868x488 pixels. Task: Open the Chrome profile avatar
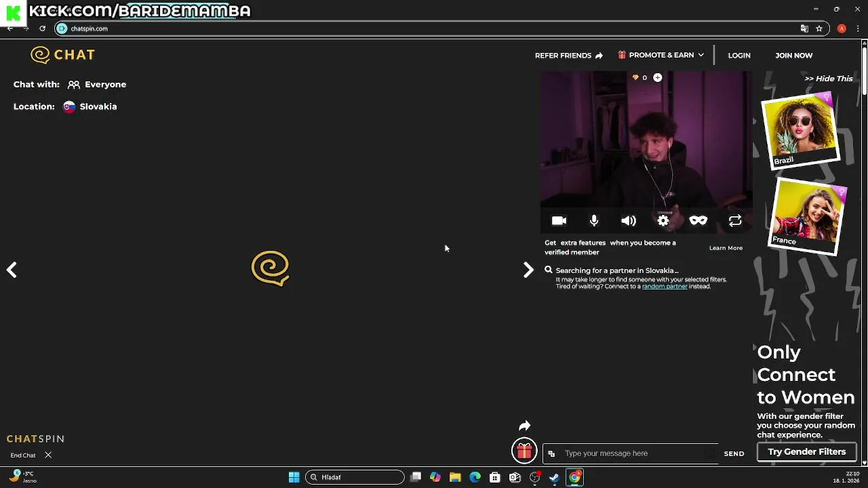842,28
